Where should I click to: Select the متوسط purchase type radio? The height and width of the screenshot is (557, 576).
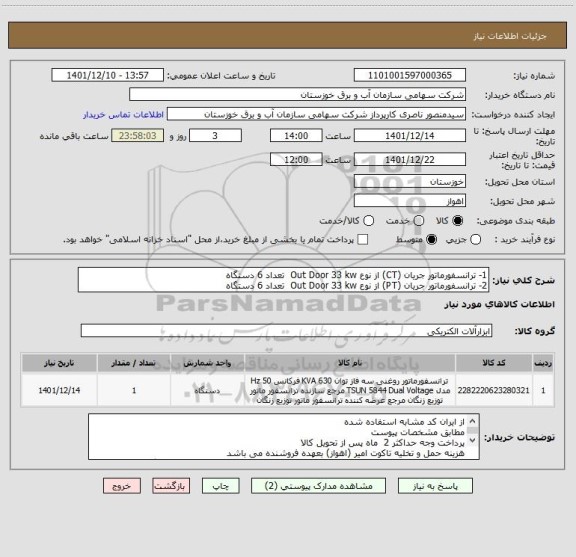pyautogui.click(x=431, y=240)
